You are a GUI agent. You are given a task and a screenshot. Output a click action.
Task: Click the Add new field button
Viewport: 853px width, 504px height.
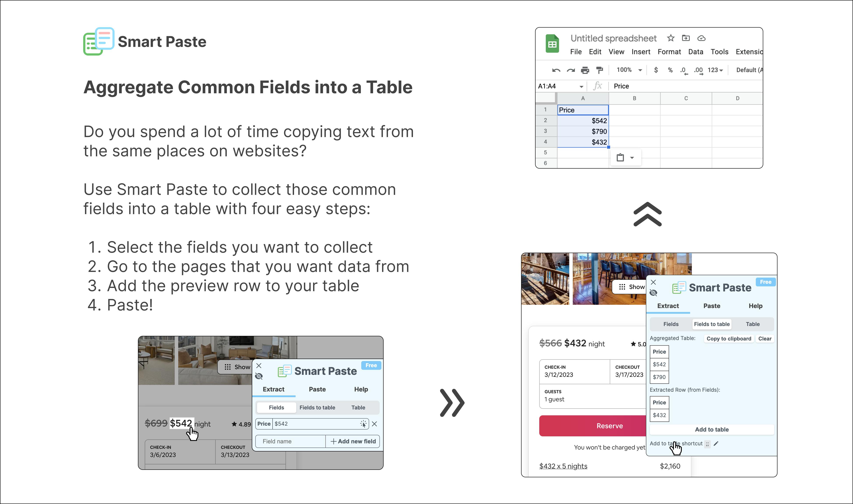coord(353,442)
